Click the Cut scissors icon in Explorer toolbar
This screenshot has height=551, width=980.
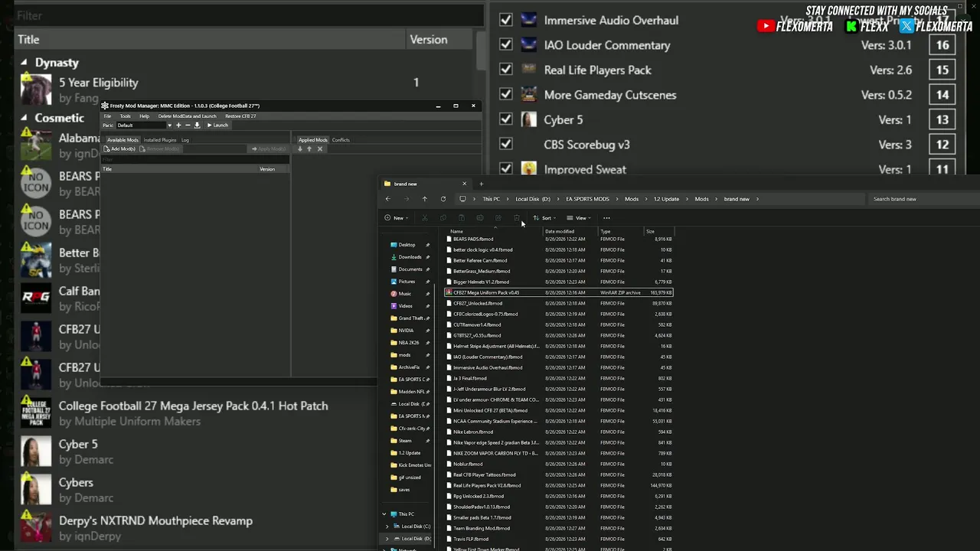[x=424, y=218]
